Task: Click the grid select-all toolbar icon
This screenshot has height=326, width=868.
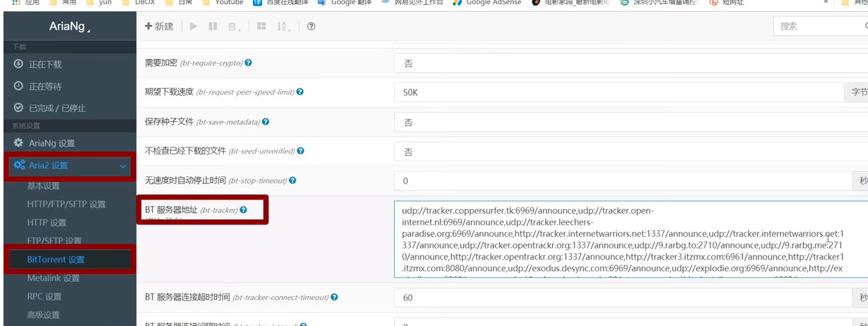Action: pyautogui.click(x=261, y=26)
